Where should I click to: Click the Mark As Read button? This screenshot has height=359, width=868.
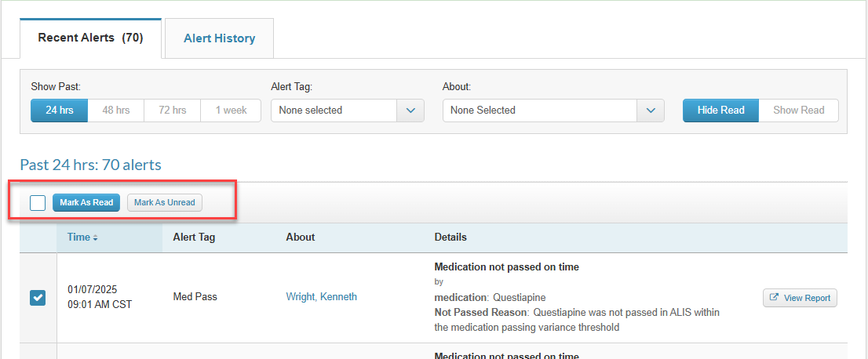[x=86, y=202]
